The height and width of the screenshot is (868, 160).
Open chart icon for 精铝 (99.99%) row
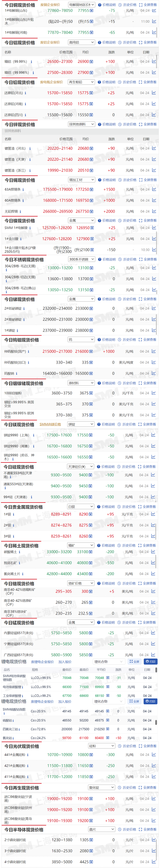coord(154,61)
